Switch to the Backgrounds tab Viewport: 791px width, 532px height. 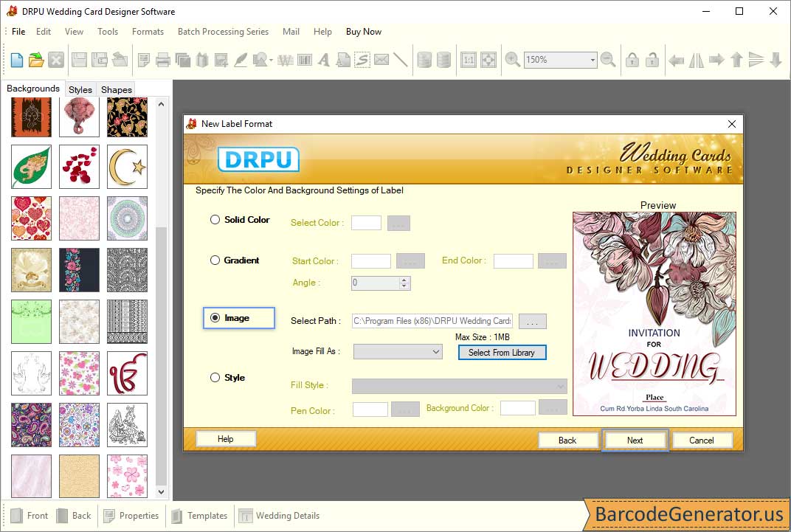pyautogui.click(x=33, y=89)
